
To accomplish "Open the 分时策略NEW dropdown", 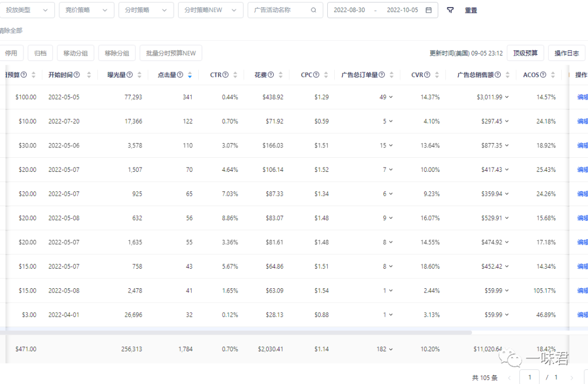I will 210,10.
